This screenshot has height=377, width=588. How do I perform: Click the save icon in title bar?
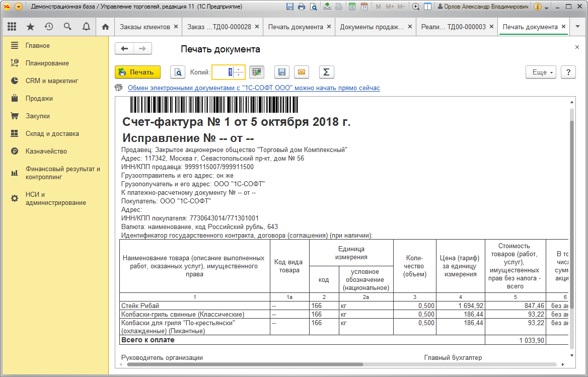pyautogui.click(x=289, y=7)
